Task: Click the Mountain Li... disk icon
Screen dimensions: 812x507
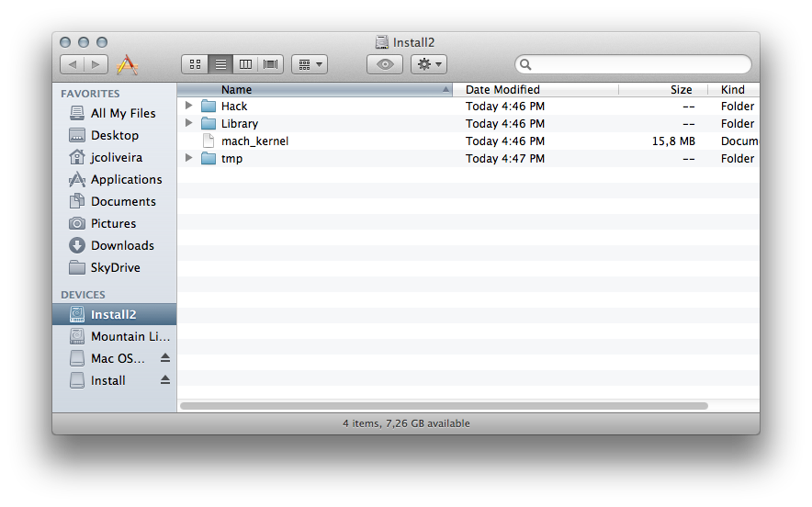Action: [x=76, y=336]
